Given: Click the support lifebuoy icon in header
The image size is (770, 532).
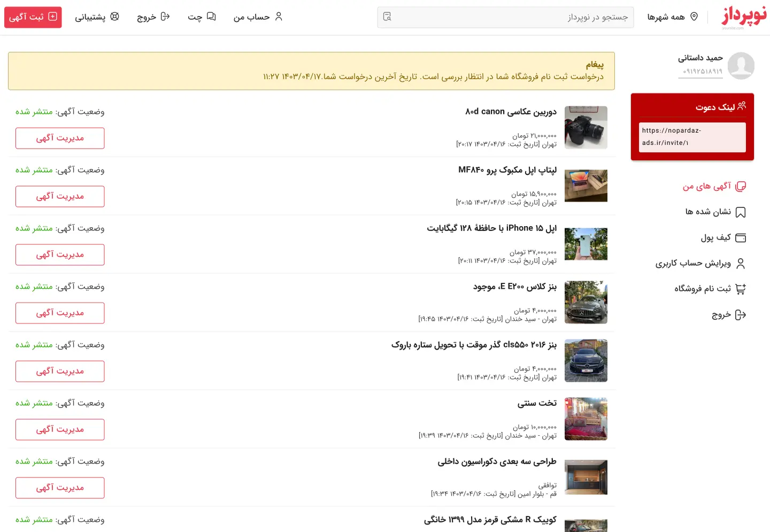Looking at the screenshot, I should pyautogui.click(x=114, y=17).
